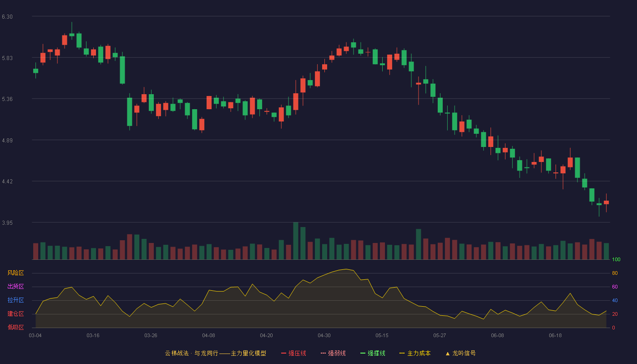Click the 06-18 date label
The height and width of the screenshot is (364, 637).
coord(556,335)
